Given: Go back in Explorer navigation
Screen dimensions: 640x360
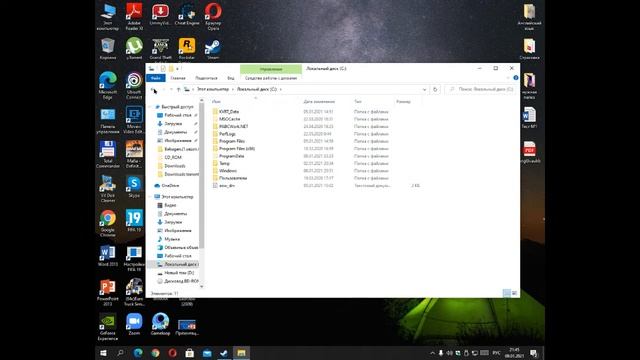Looking at the screenshot, I should (x=153, y=89).
